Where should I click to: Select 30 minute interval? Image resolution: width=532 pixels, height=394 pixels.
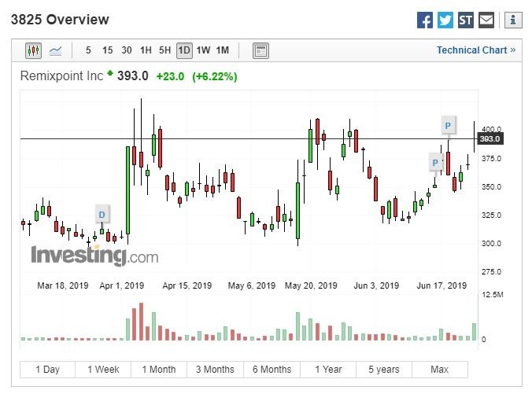click(127, 50)
